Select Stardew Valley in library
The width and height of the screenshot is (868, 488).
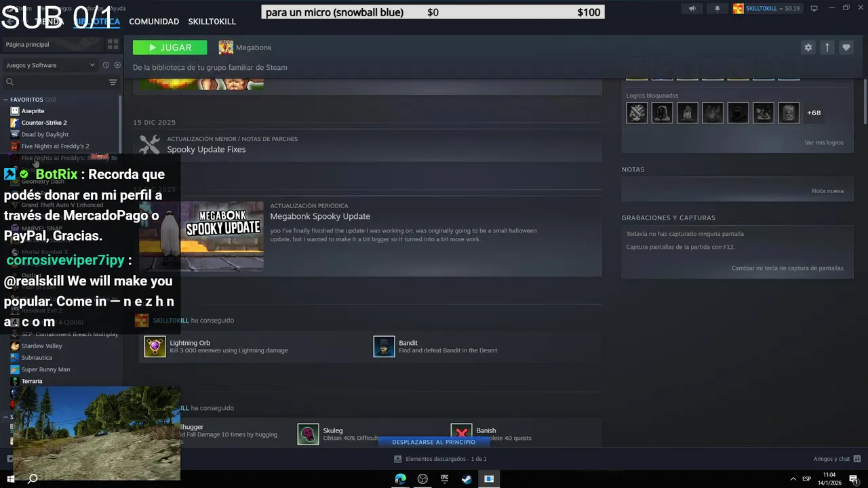click(41, 346)
